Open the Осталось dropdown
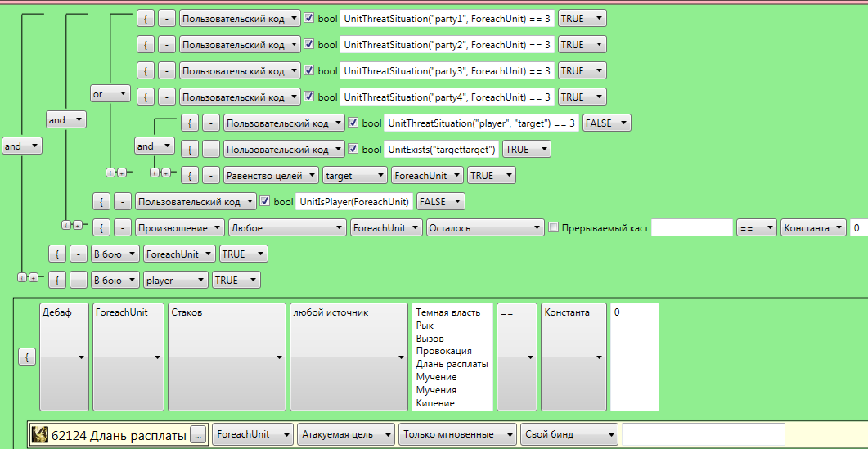The image size is (868, 449). [x=485, y=228]
